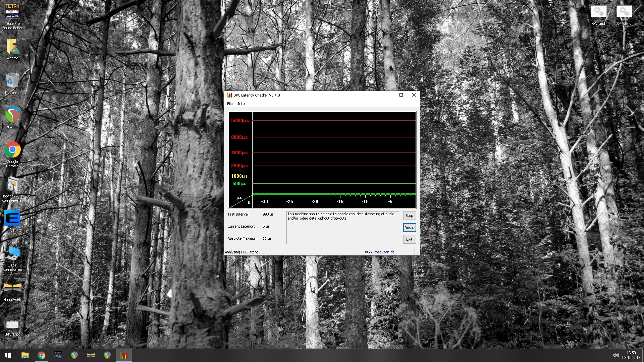Click the OFF.cmd file on desktop
The height and width of the screenshot is (362, 644).
(624, 12)
